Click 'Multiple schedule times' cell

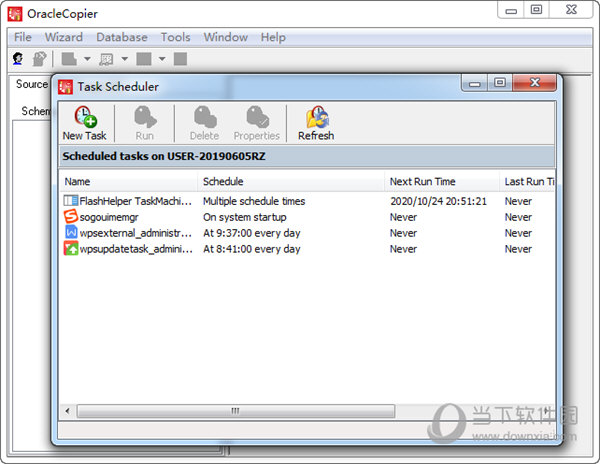tap(254, 201)
